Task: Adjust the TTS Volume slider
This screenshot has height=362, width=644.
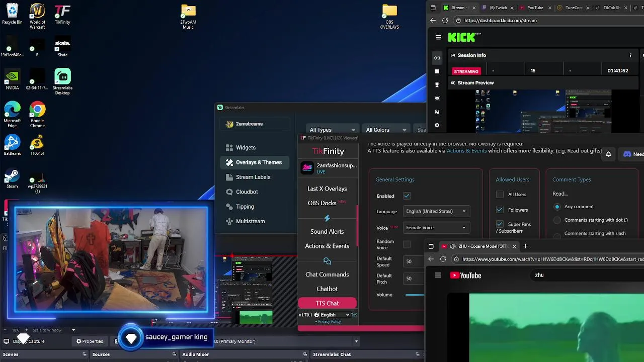Action: 415,295
